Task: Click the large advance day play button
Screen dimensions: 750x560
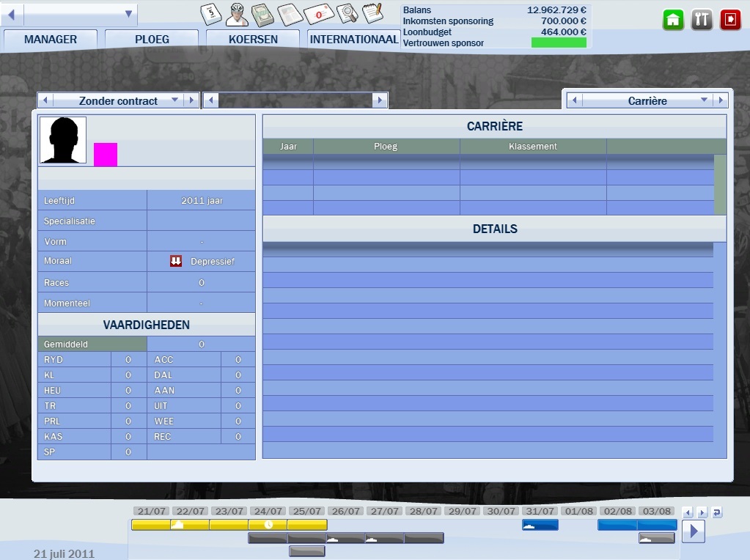Action: 693,531
